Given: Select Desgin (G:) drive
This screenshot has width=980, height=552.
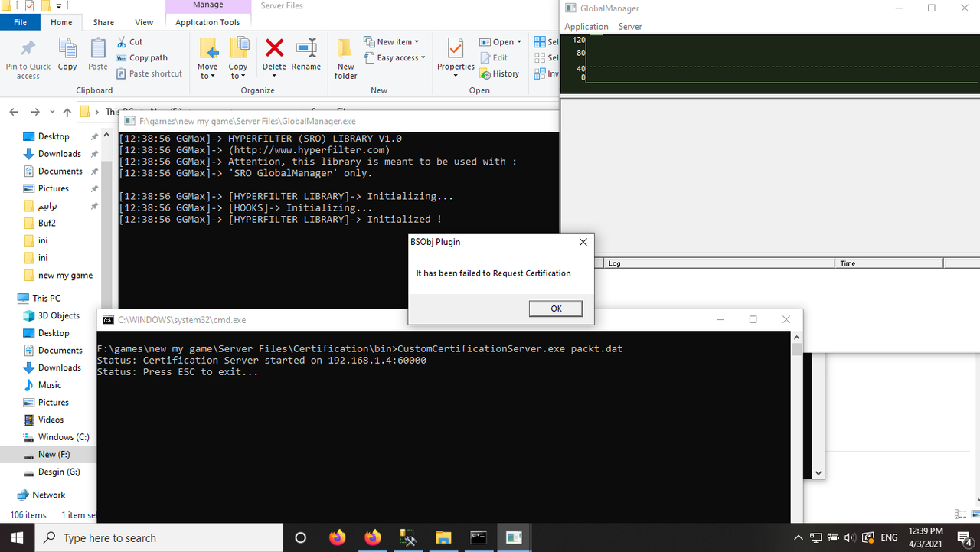Looking at the screenshot, I should coord(59,472).
